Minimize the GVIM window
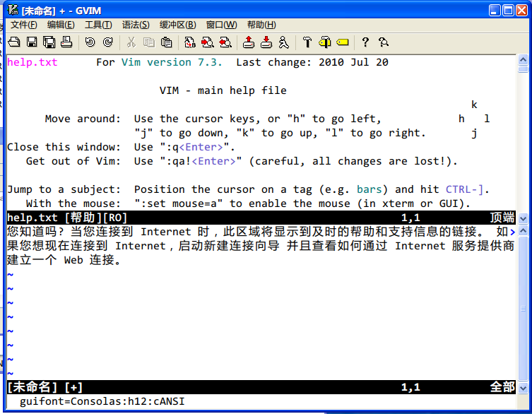 [x=495, y=11]
